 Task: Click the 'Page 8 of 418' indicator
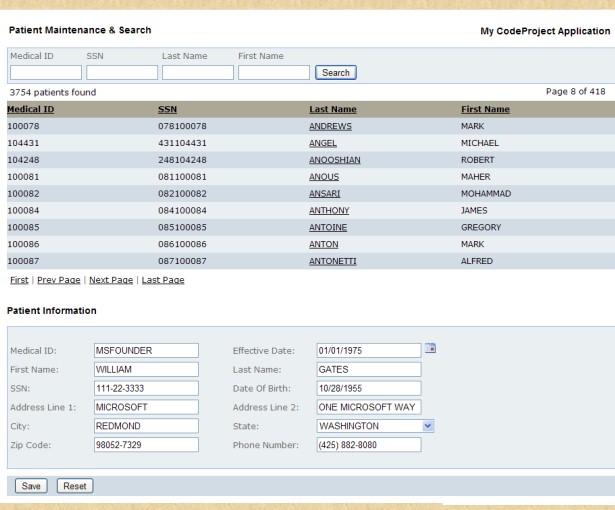click(x=575, y=91)
